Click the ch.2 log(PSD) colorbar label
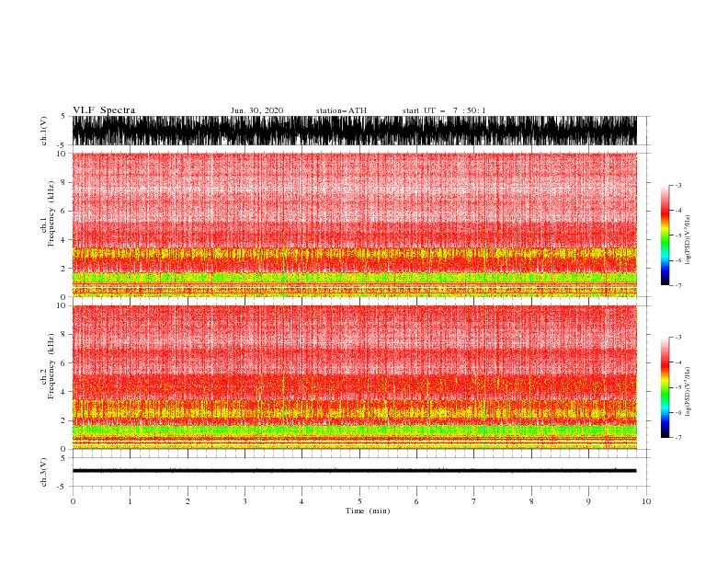Viewport: 728px width, 563px height. [688, 393]
